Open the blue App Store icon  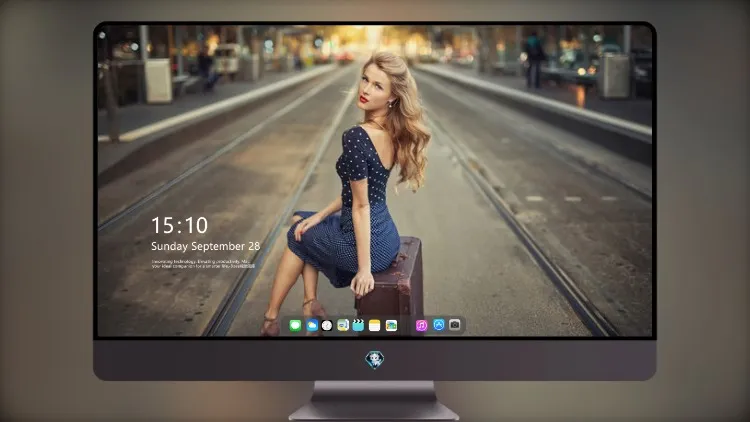click(439, 325)
